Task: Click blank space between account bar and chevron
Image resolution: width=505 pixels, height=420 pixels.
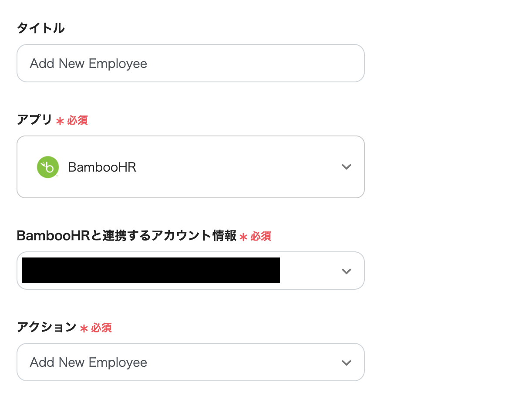Action: tap(309, 271)
